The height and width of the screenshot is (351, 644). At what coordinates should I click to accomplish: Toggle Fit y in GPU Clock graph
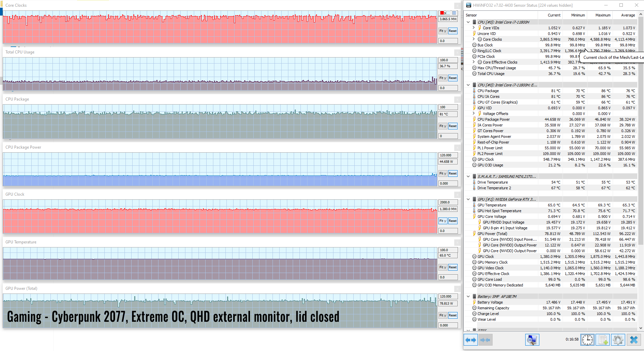pos(443,221)
